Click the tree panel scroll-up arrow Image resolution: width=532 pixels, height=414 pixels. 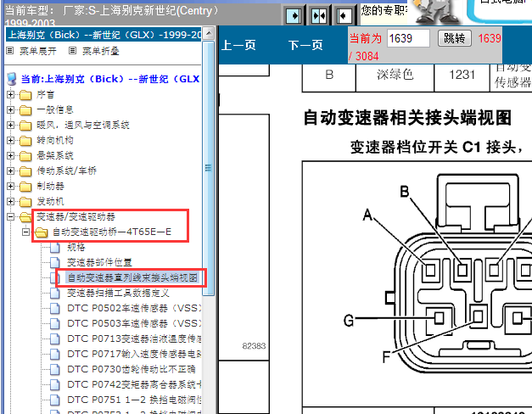[209, 33]
